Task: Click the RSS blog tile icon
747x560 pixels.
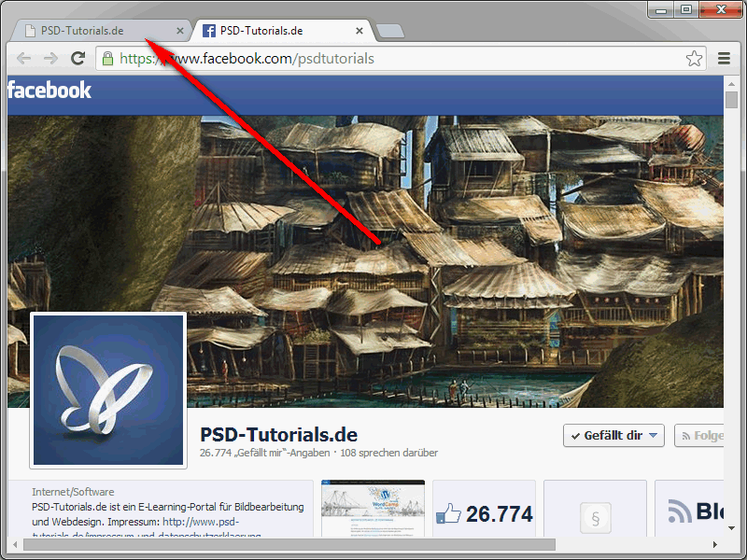Action: pos(680,511)
